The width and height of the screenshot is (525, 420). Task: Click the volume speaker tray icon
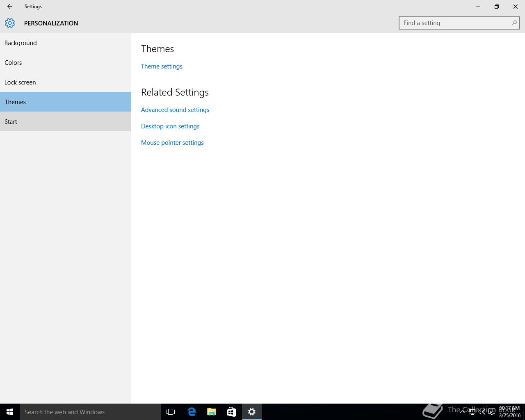482,412
